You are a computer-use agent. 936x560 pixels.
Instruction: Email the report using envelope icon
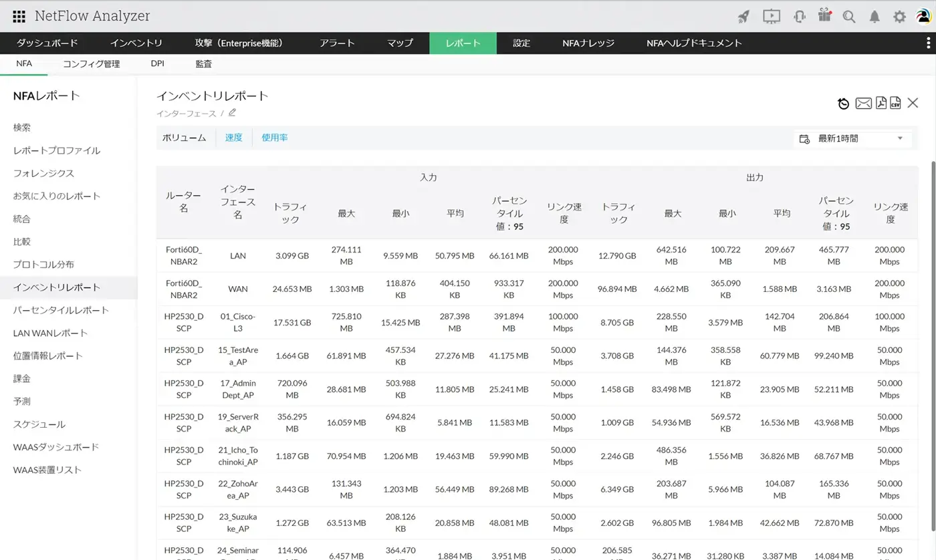[x=864, y=103]
